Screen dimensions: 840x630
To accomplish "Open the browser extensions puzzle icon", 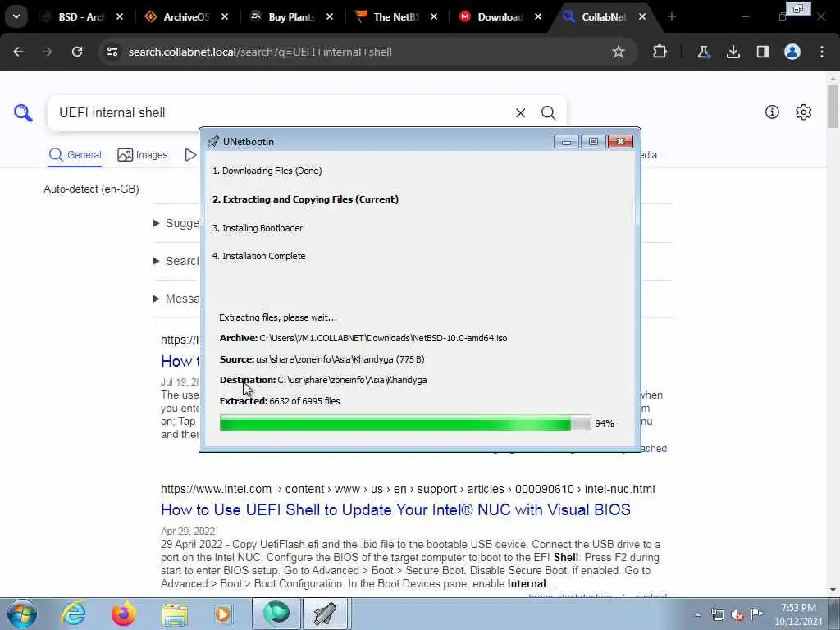I will point(660,52).
